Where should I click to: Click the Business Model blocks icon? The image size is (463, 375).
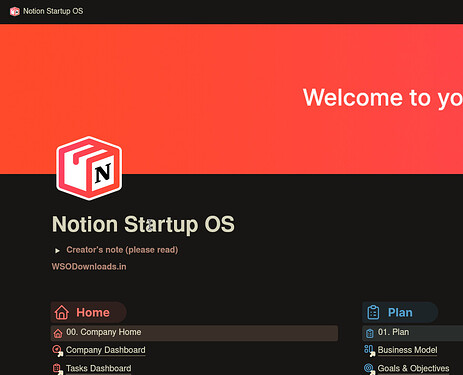(x=369, y=350)
